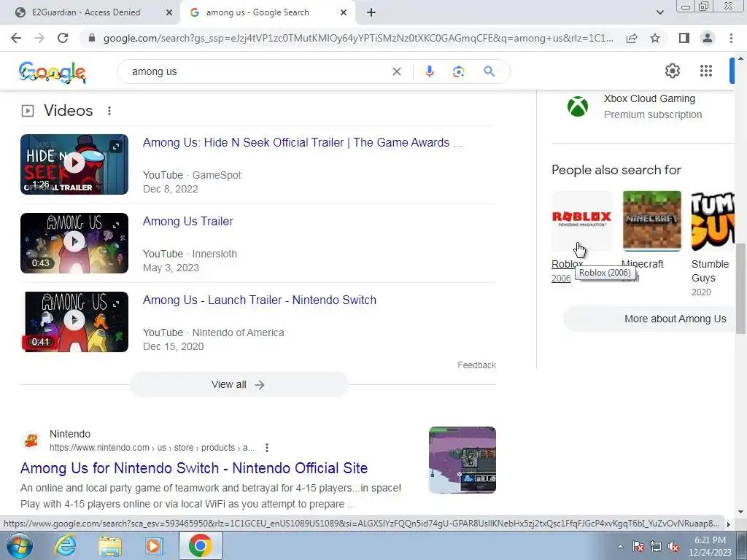The width and height of the screenshot is (747, 560).
Task: Click View all videos button
Action: (239, 384)
